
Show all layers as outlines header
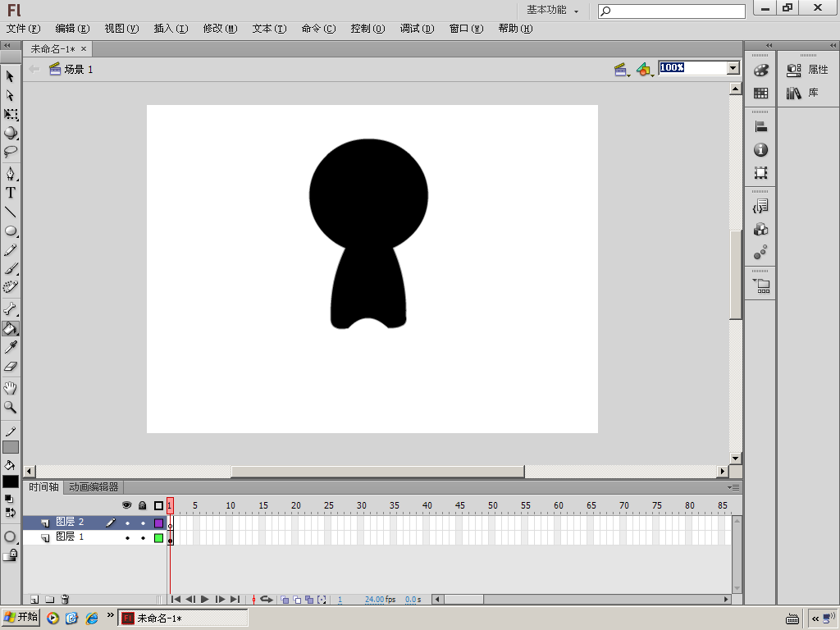point(158,505)
